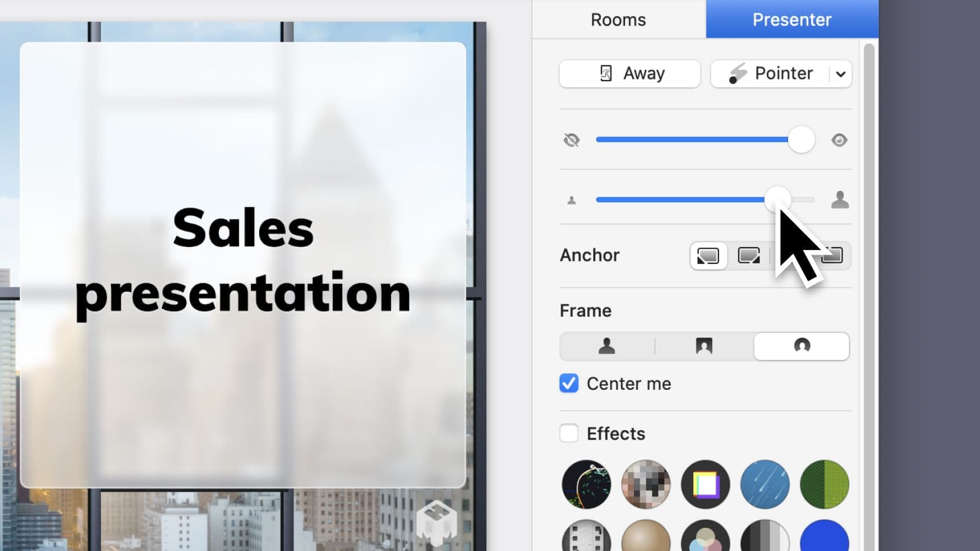Switch to the Presenter tab

pyautogui.click(x=792, y=20)
